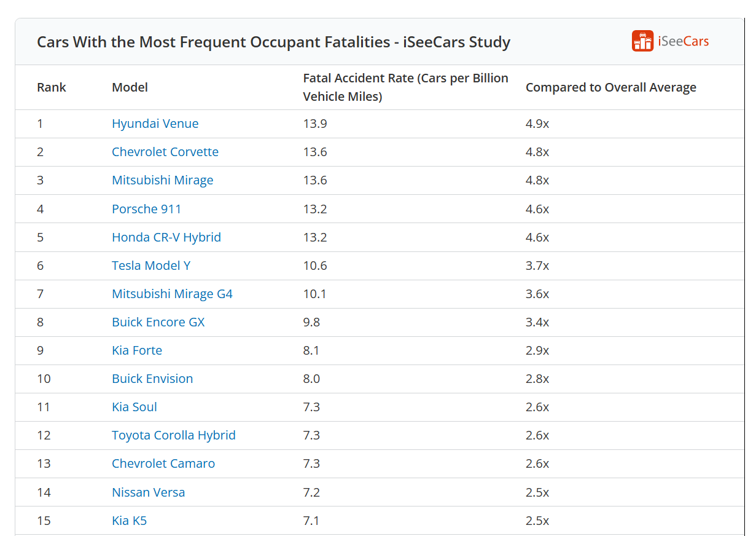The height and width of the screenshot is (536, 756).
Task: Open the Chevrolet Corvette link
Action: [165, 152]
